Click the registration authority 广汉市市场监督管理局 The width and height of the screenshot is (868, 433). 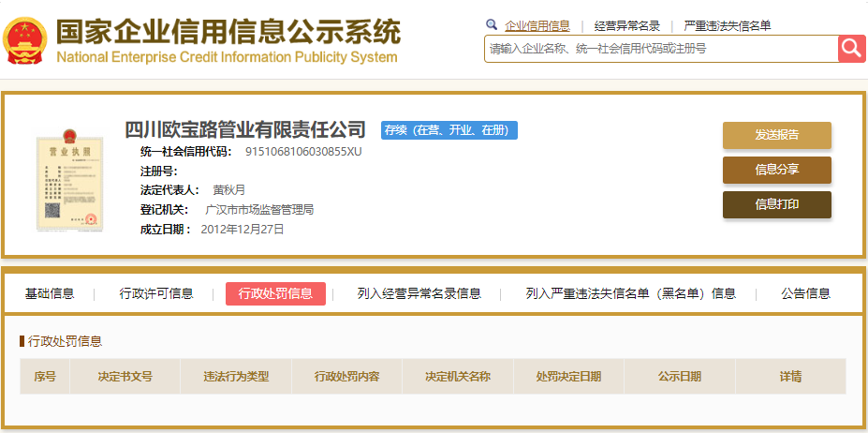[259, 210]
